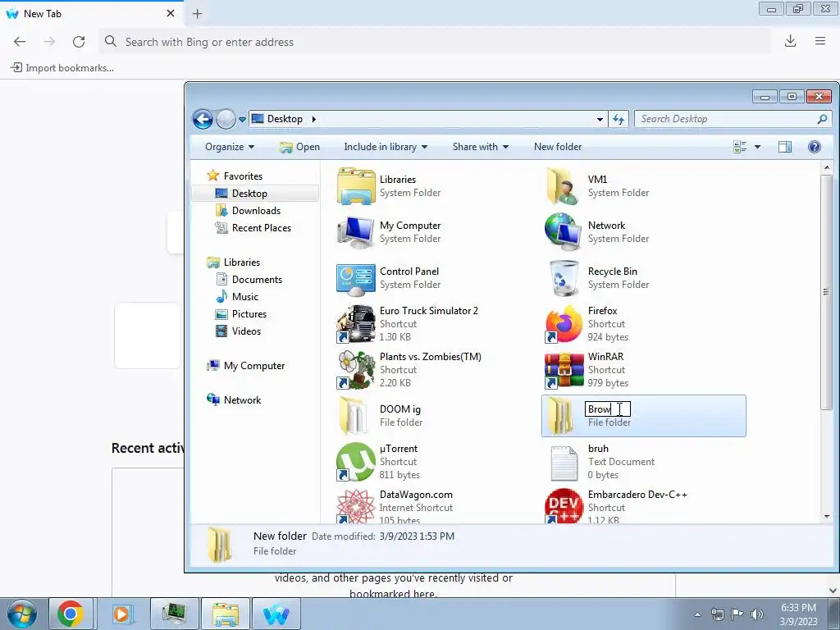
Task: Open the Libraries system folder icon
Action: click(356, 186)
